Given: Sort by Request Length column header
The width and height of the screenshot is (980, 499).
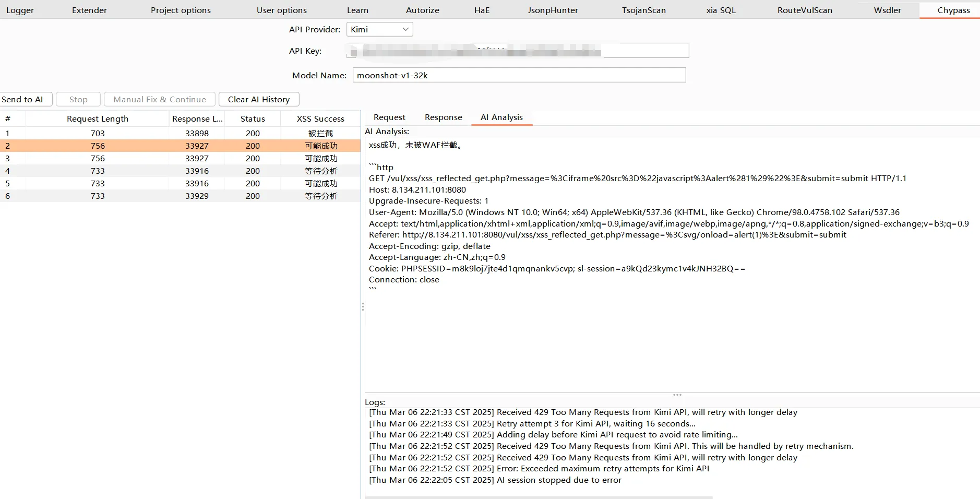Looking at the screenshot, I should (98, 119).
